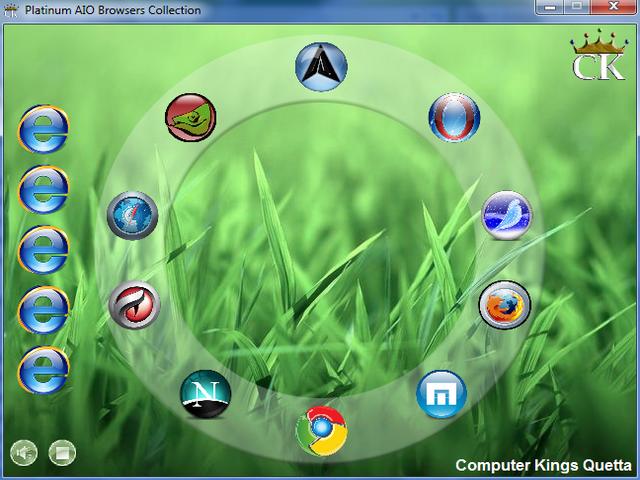Click the first Internet Explorer icon
This screenshot has width=640, height=480.
[43, 129]
